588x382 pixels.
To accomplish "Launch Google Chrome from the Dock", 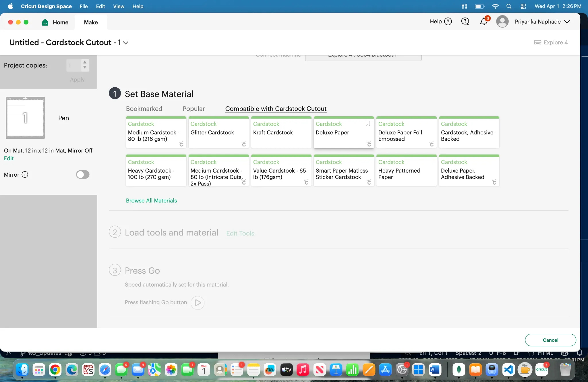I will pos(55,370).
